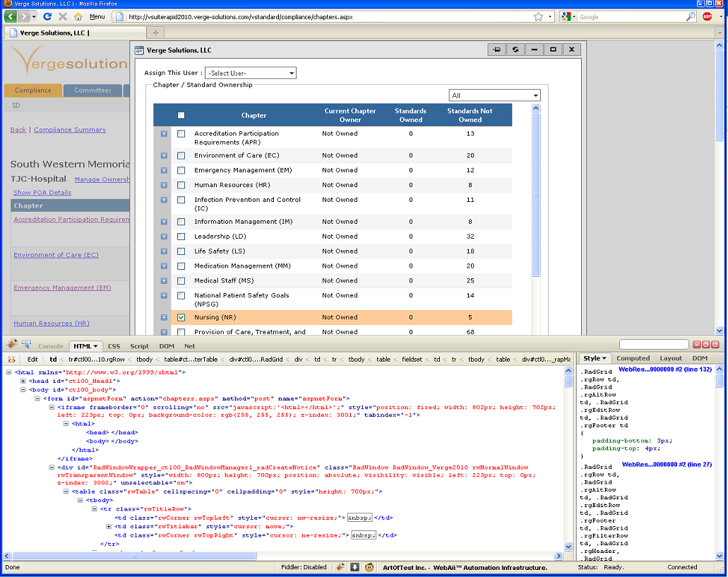Expand the Environment of Care (EC) row
Viewport: 728px width, 577px height.
tap(164, 155)
